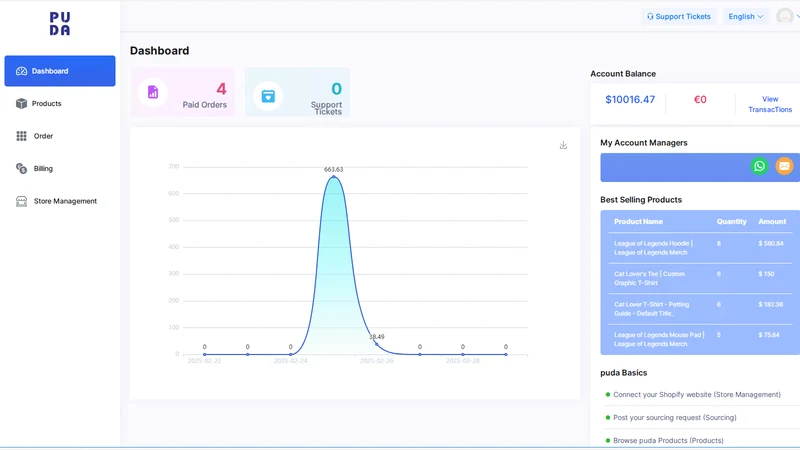Download the chart image
The image size is (800, 450).
563,145
